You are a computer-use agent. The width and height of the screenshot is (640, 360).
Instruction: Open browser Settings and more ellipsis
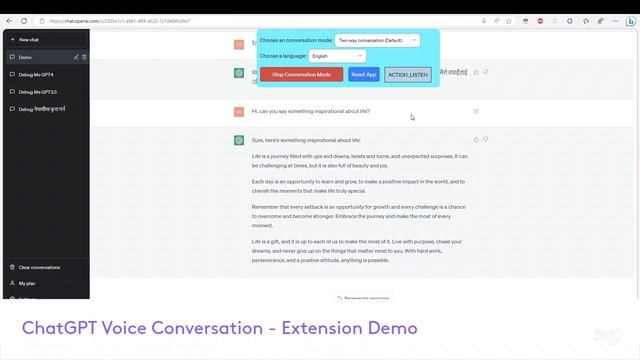pyautogui.click(x=616, y=21)
